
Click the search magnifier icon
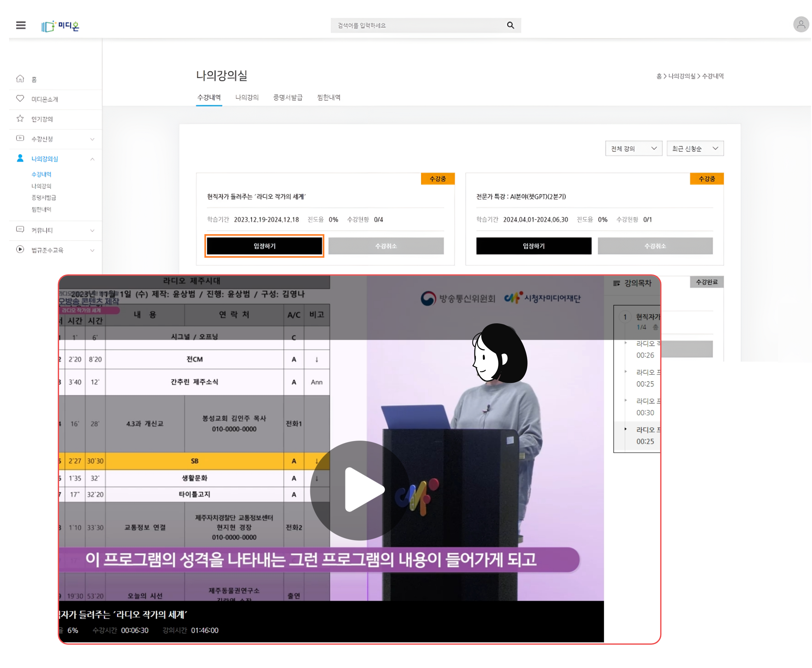(x=510, y=25)
